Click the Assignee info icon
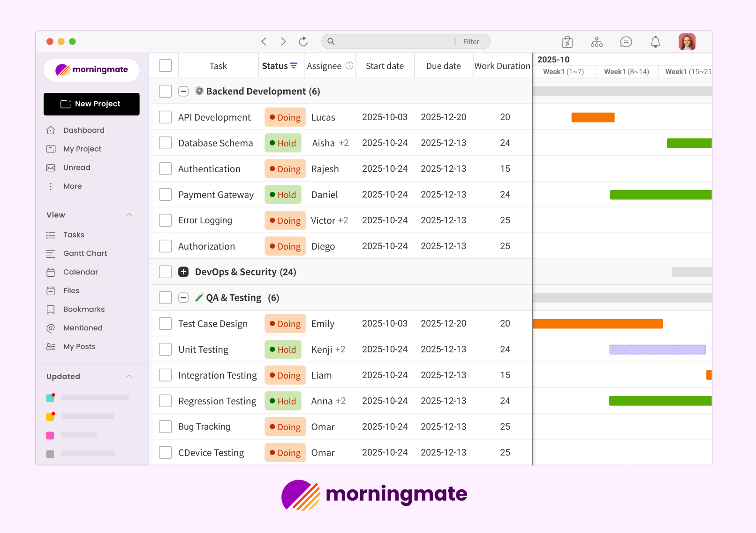 pyautogui.click(x=349, y=66)
